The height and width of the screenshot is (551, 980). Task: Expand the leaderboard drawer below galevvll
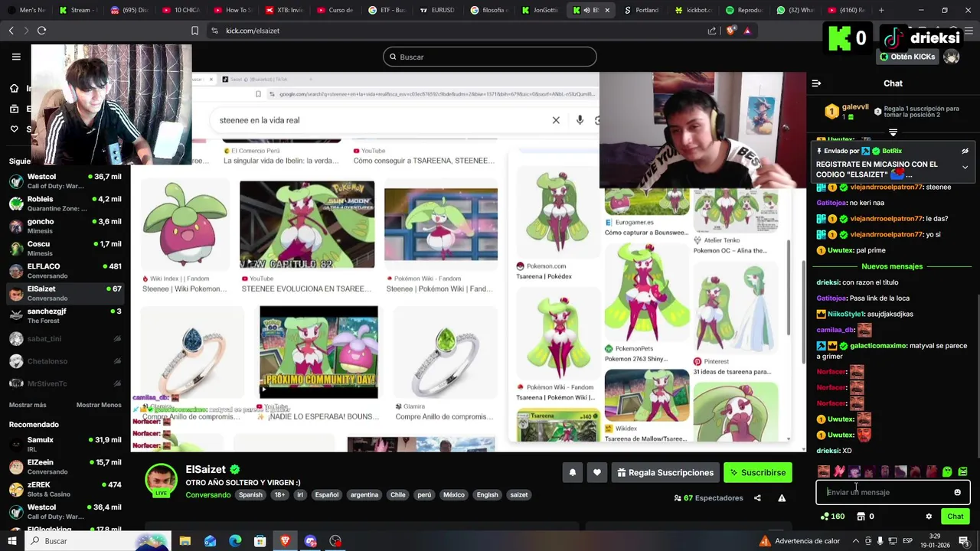[893, 132]
